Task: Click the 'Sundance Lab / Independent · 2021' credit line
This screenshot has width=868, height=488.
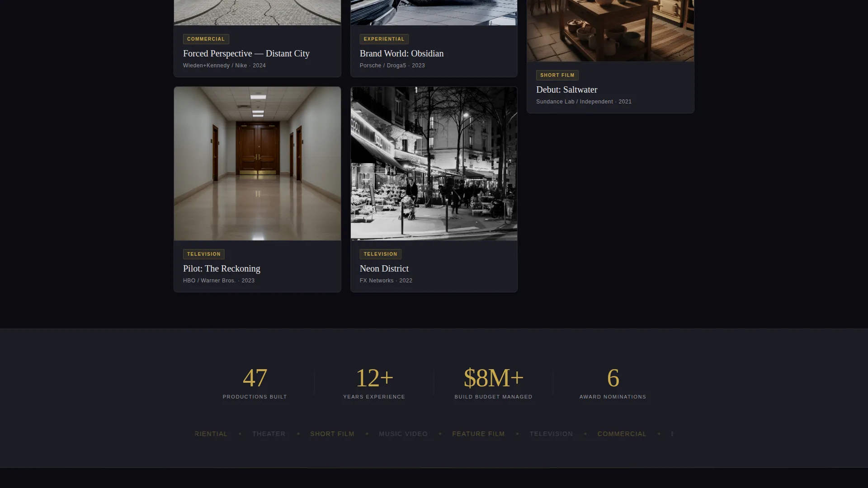Action: point(584,102)
